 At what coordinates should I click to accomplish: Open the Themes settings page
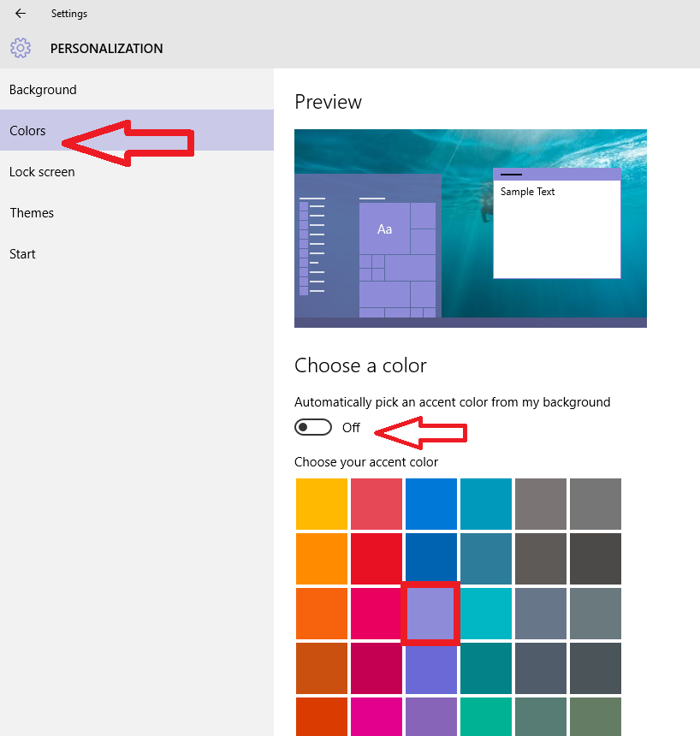coord(32,212)
